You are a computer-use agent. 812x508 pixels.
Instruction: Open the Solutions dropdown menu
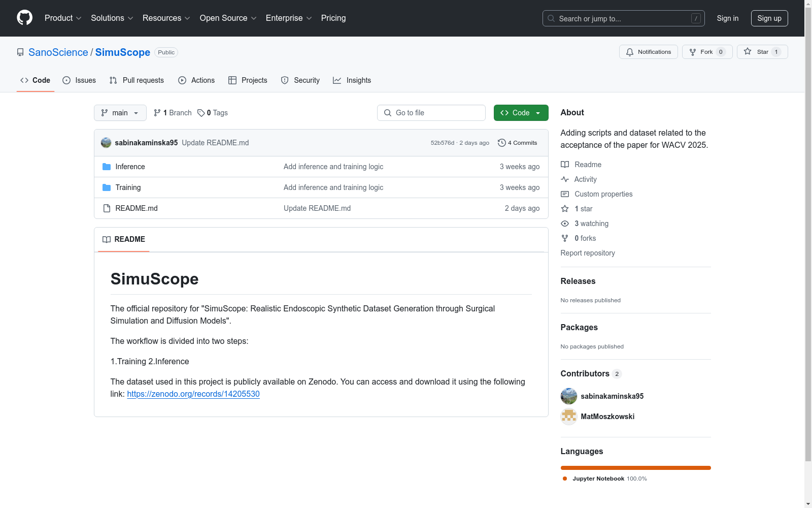(112, 18)
